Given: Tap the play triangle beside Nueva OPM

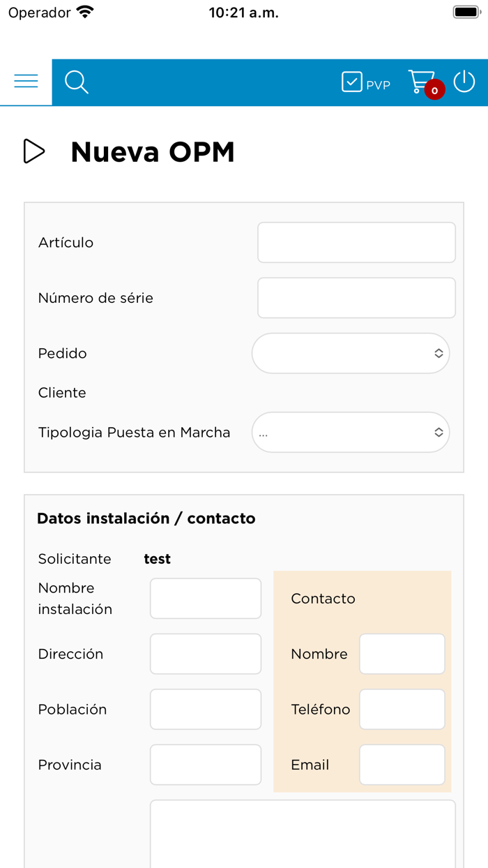Looking at the screenshot, I should click(33, 151).
